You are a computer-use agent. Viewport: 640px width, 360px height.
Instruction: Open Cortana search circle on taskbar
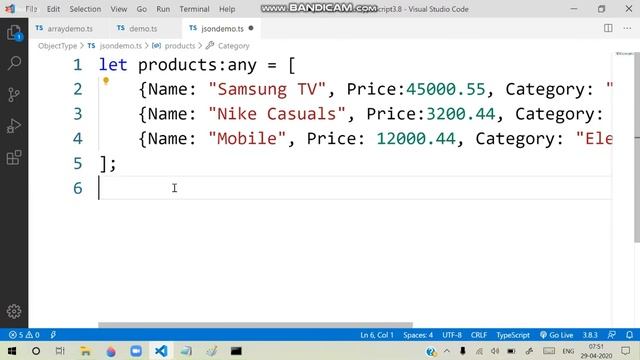36,351
